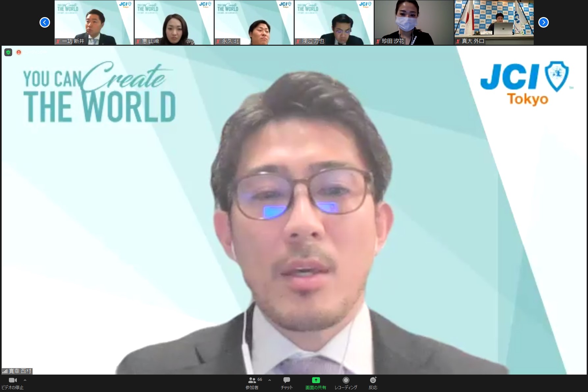Select the 真大 外口 video thumbnail
Viewport: 588px width, 392px height.
pyautogui.click(x=494, y=22)
